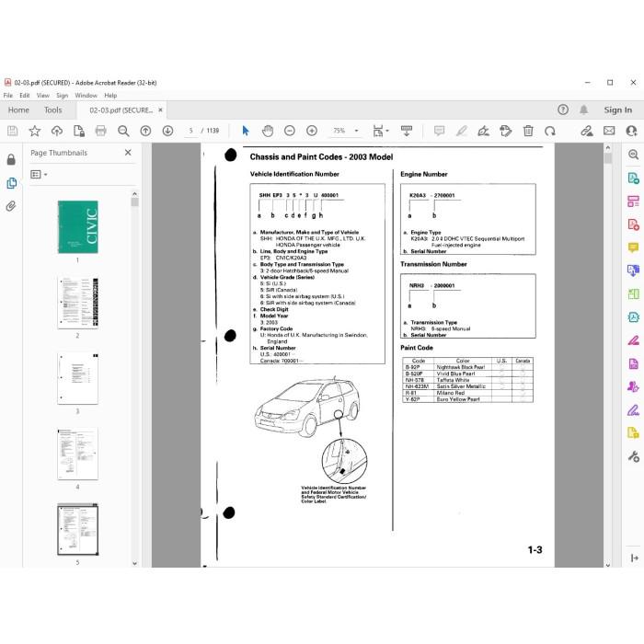Image resolution: width=644 pixels, height=644 pixels.
Task: Select the Highlight text pen
Action: 462,131
